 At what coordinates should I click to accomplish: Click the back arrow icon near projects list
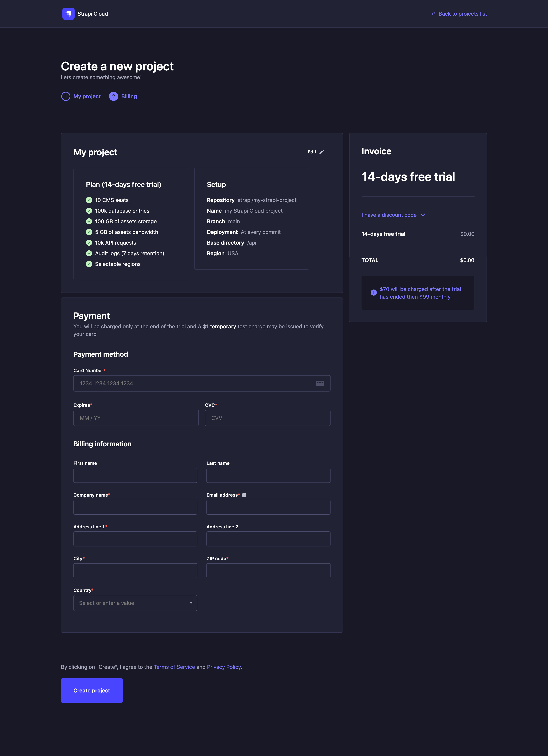coord(434,14)
